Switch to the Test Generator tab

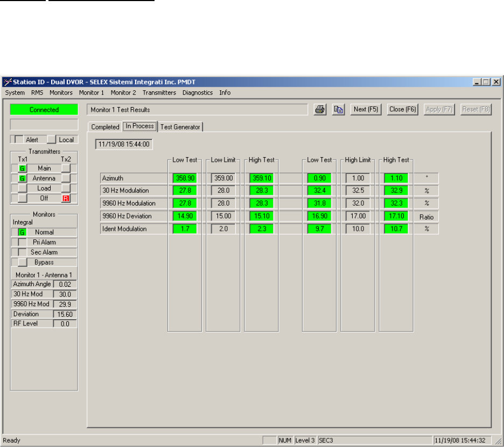(x=180, y=127)
